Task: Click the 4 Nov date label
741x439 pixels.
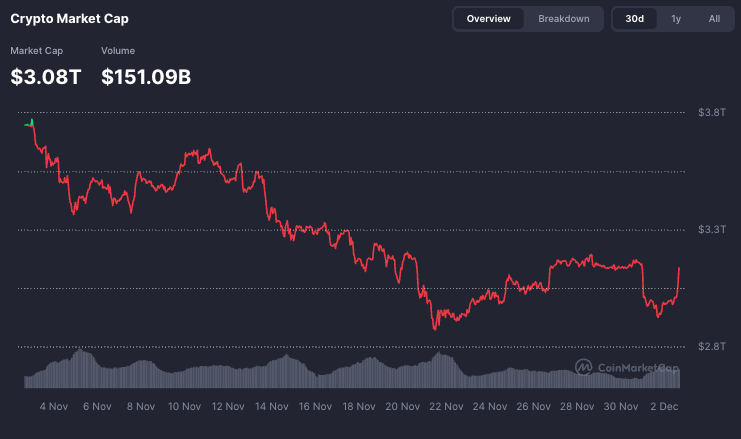Action: pyautogui.click(x=53, y=407)
